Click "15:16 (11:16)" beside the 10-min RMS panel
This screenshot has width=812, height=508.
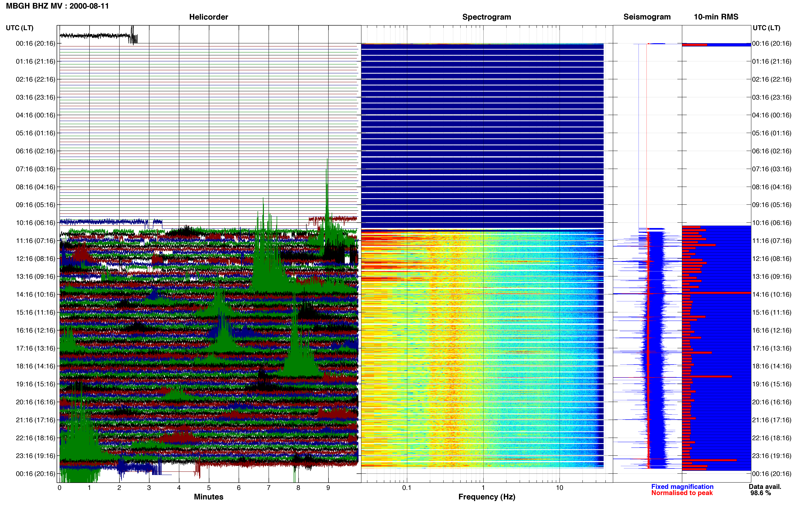[x=772, y=313]
